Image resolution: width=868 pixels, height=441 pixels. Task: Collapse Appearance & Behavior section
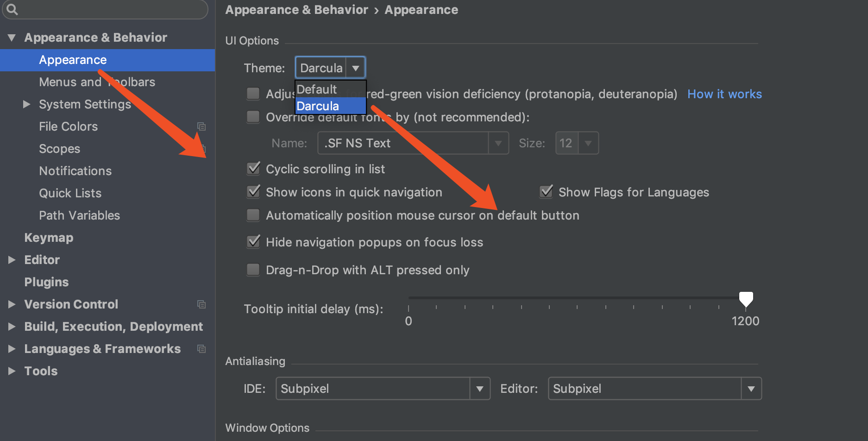[12, 38]
